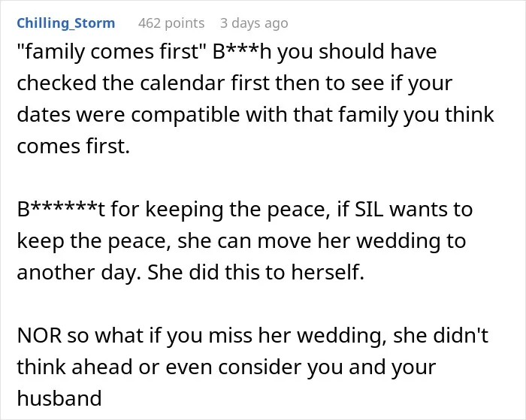Click the final word 'husband'
The width and height of the screenshot is (526, 420).
click(59, 398)
